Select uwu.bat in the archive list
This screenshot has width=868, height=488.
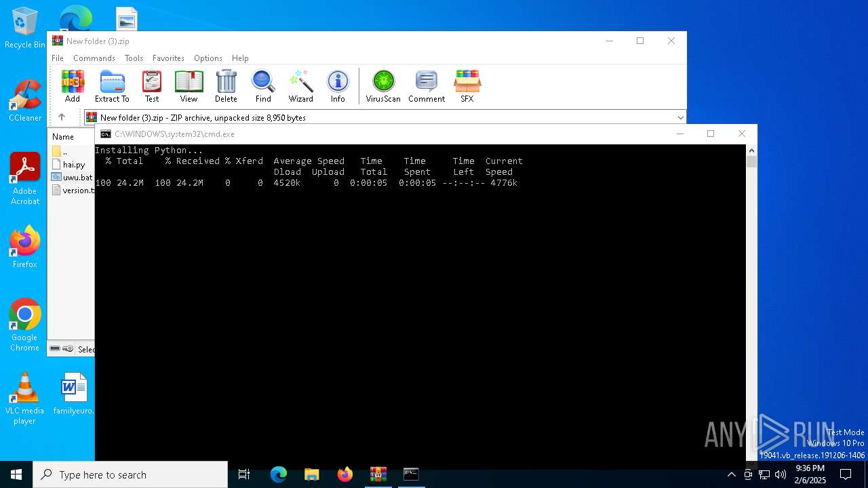coord(72,178)
